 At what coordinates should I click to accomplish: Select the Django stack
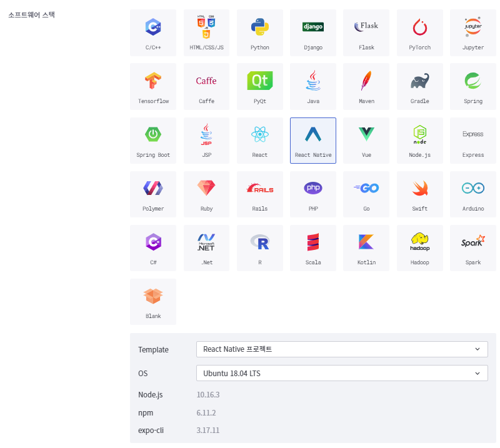[x=313, y=33]
